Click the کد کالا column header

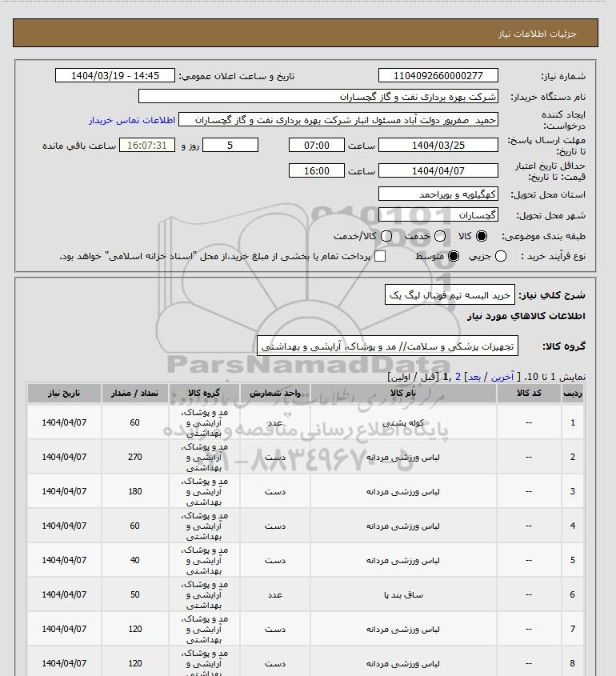pos(529,393)
